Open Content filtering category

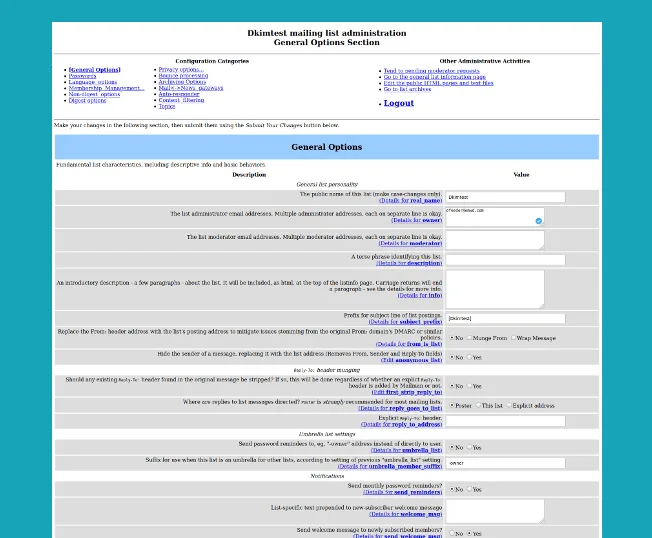[181, 100]
